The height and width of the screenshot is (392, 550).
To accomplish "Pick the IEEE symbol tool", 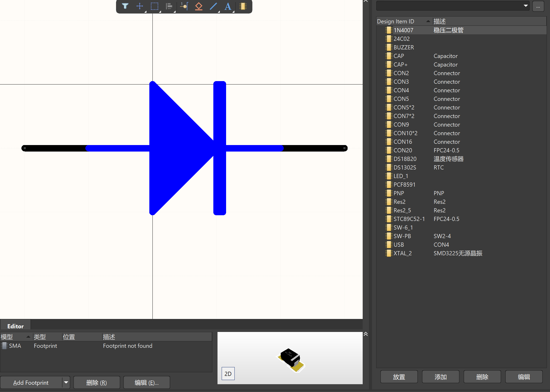I will 199,6.
